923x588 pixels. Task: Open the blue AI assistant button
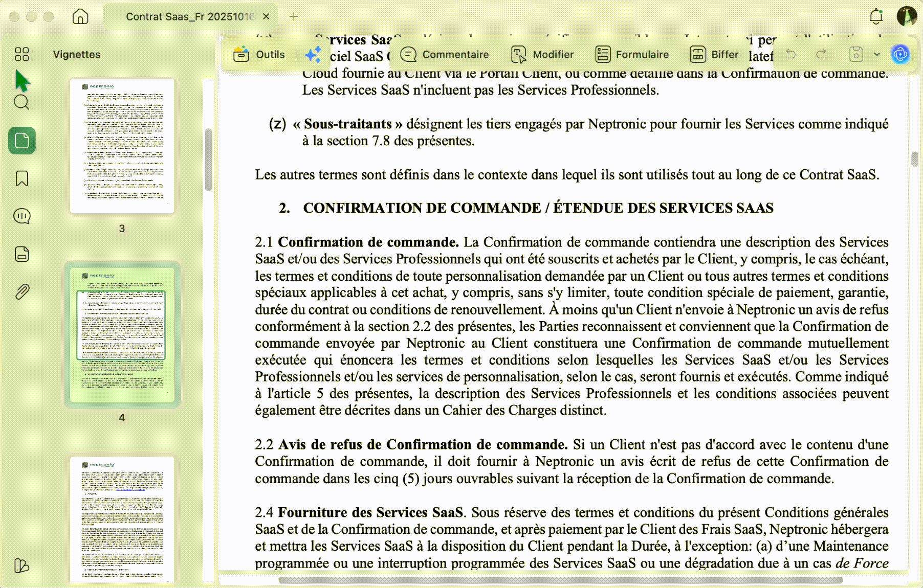tap(900, 54)
